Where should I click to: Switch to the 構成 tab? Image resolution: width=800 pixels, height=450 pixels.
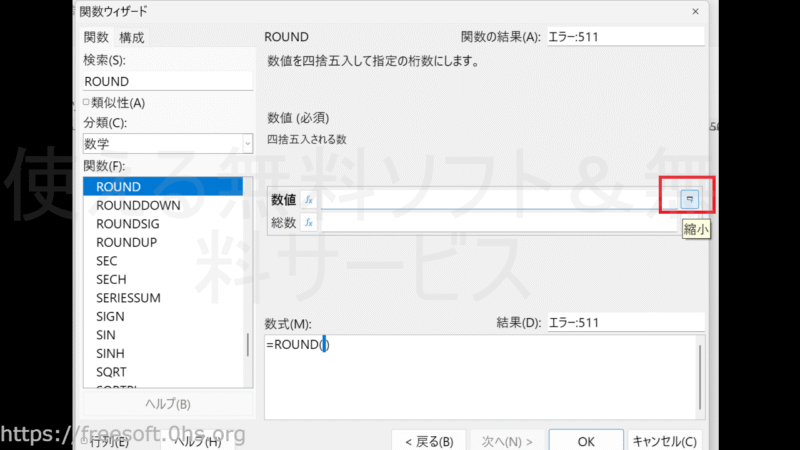132,37
